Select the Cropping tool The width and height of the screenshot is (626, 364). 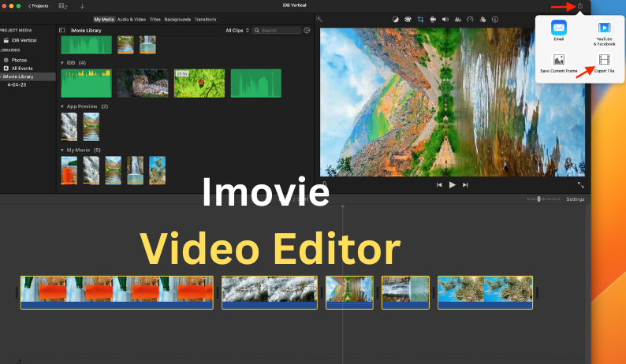[420, 19]
